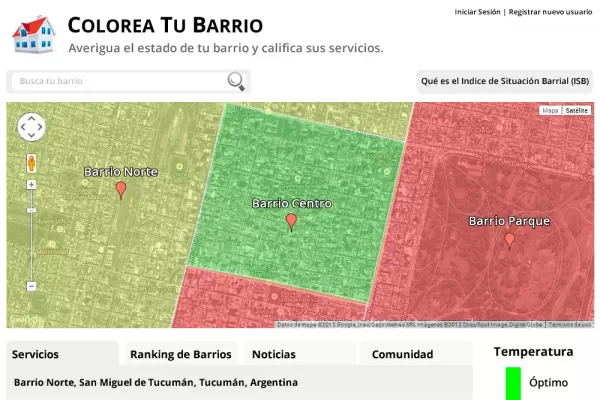Pan the map down with the arrow

coord(31,135)
